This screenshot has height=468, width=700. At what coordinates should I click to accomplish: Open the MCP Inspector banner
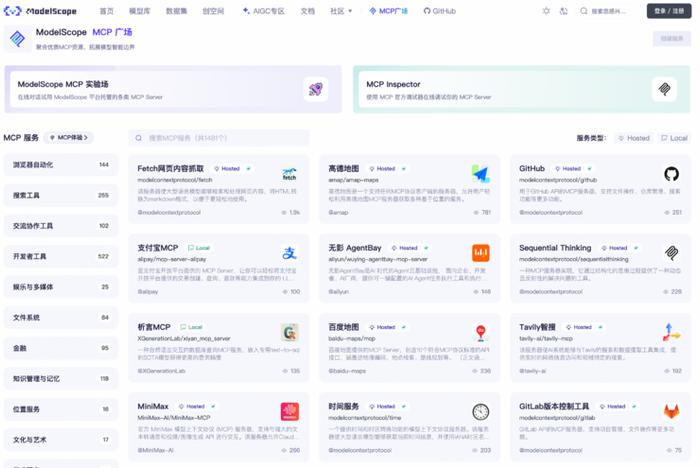click(521, 89)
